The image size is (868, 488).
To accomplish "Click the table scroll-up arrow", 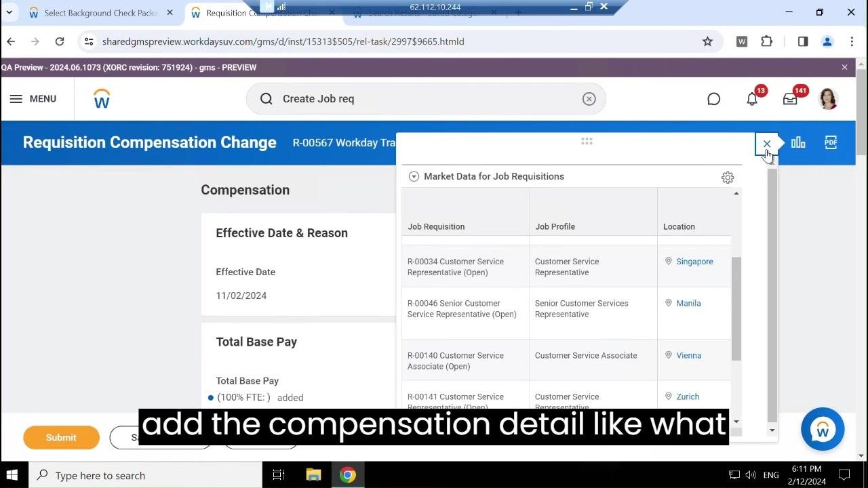I will [736, 194].
